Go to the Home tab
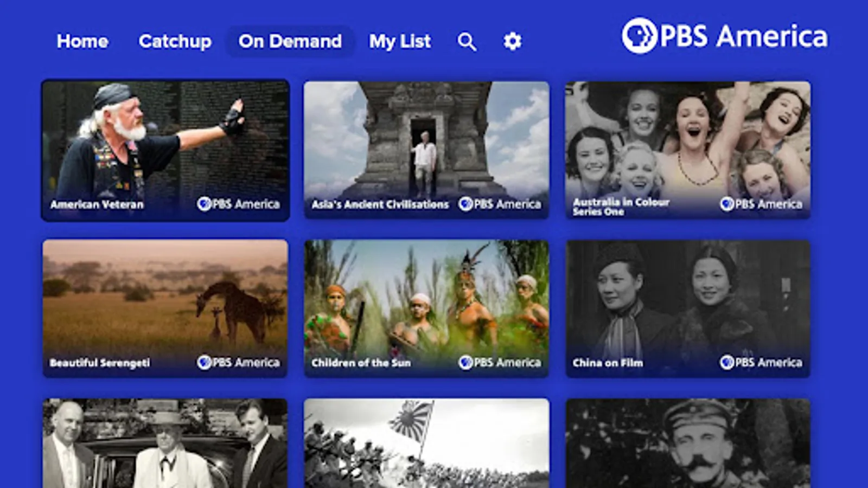 (x=82, y=41)
